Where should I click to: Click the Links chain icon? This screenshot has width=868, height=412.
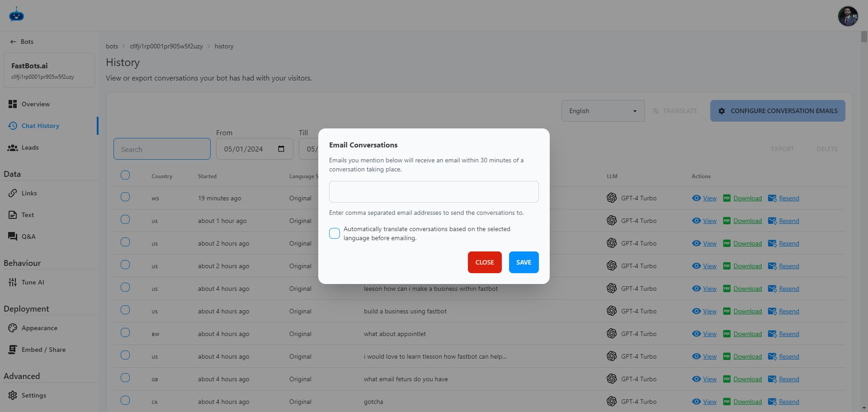point(13,193)
